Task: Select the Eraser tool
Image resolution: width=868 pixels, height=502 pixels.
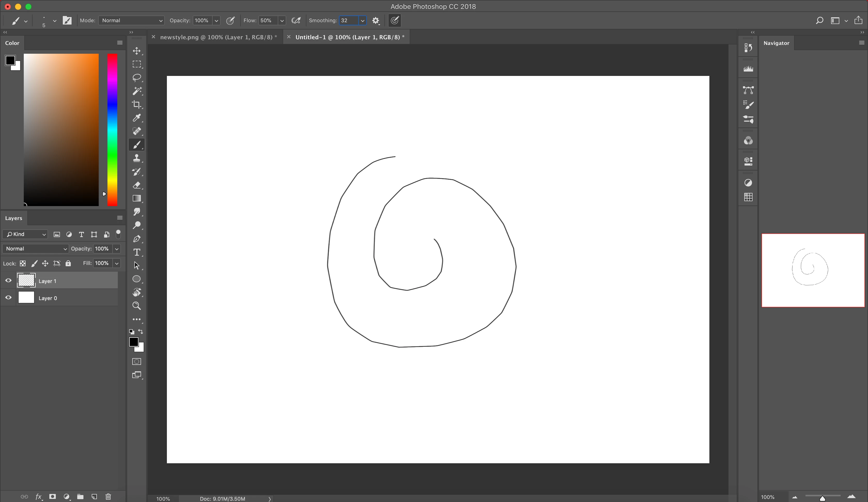Action: click(137, 185)
